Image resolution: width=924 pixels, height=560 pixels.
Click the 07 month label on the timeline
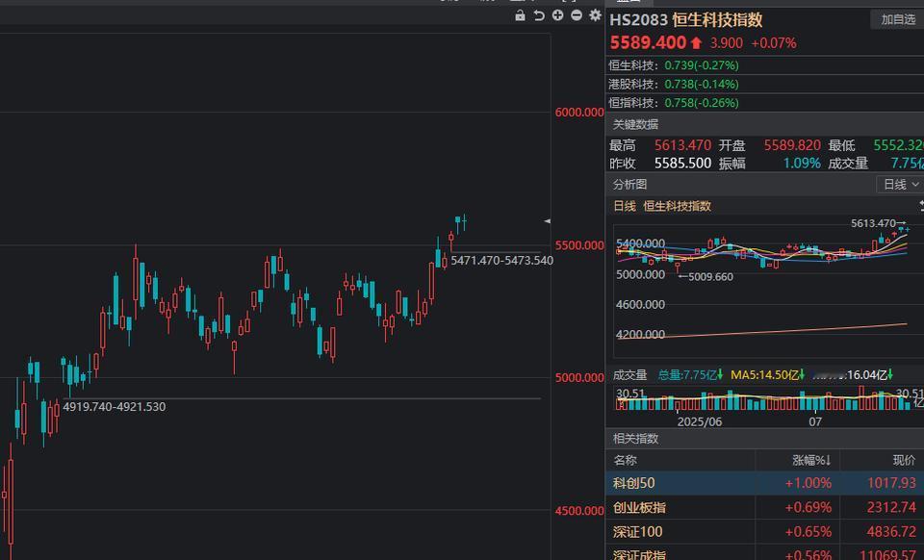tap(815, 421)
